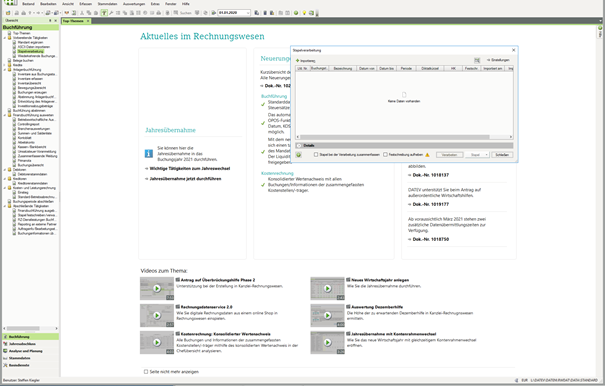The width and height of the screenshot is (605, 386).
Task: Click right arrow of dialog table scrollbar
Action: click(x=510, y=137)
